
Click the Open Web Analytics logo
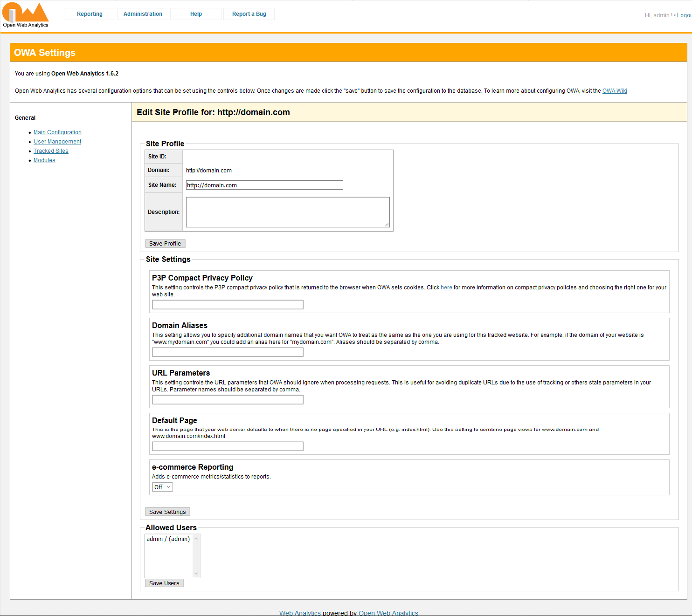(26, 15)
